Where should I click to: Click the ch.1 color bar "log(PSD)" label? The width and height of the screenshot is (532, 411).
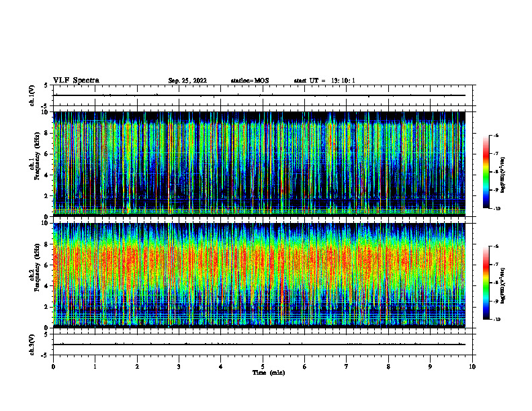tap(503, 175)
